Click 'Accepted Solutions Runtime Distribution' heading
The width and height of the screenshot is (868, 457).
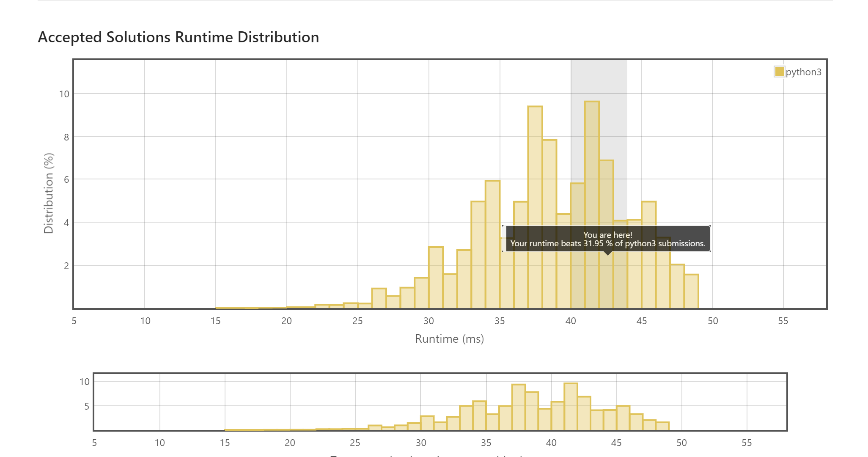click(178, 37)
